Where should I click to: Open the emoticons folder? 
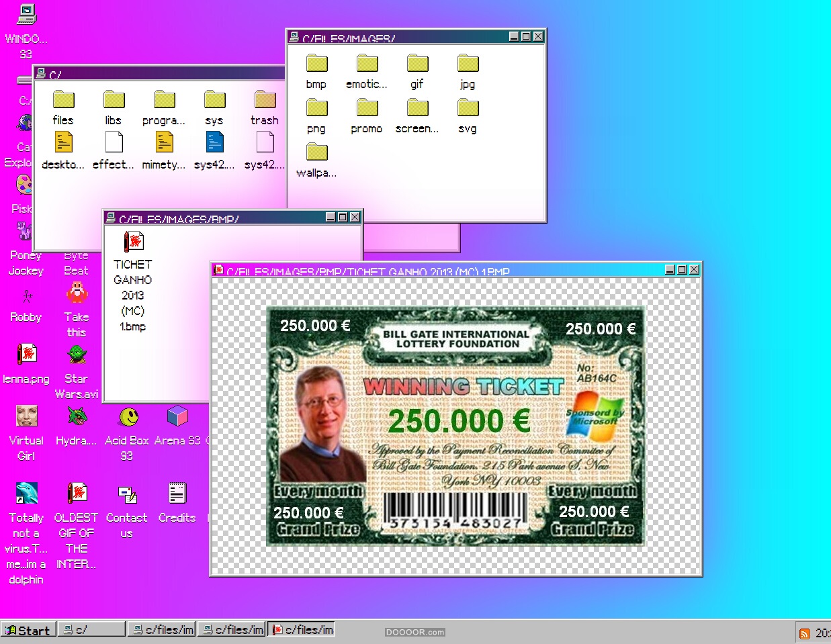(x=367, y=63)
